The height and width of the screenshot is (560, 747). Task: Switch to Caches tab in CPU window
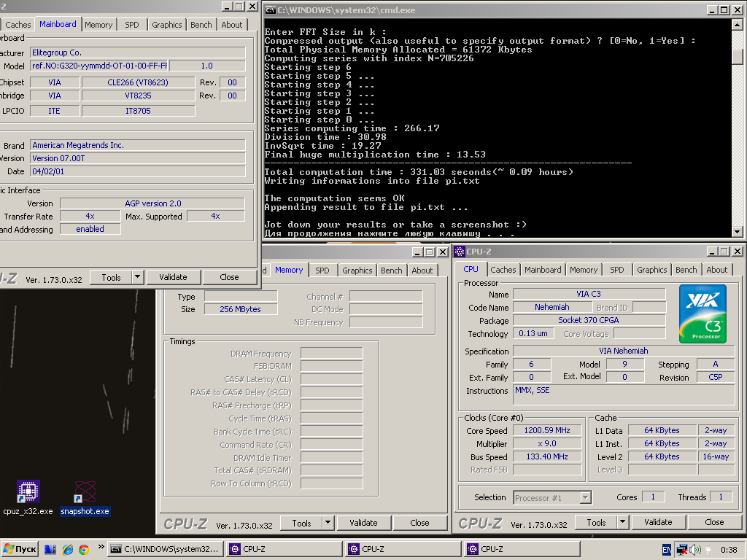coord(503,270)
